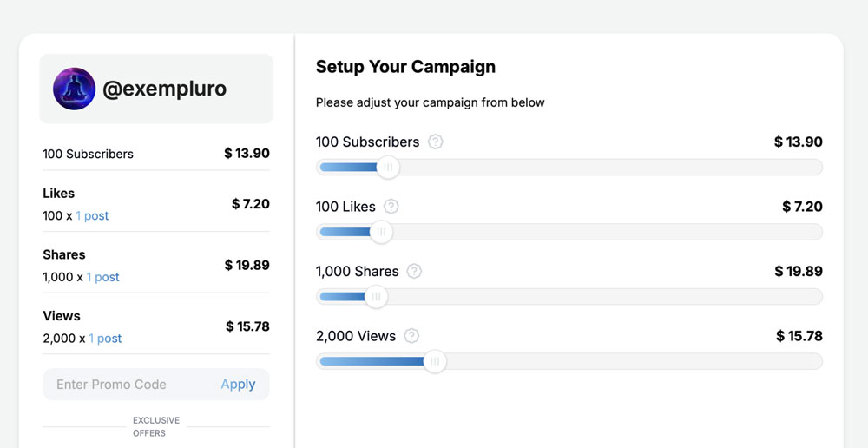Click the unfilled part of the Subscribers track
Screen dimensions: 868x448
pos(608,168)
